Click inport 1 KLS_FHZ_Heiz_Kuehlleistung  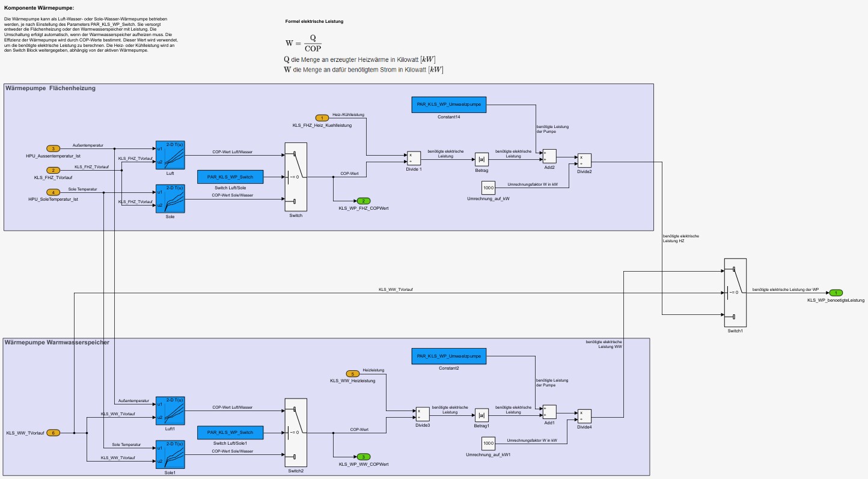click(x=322, y=118)
